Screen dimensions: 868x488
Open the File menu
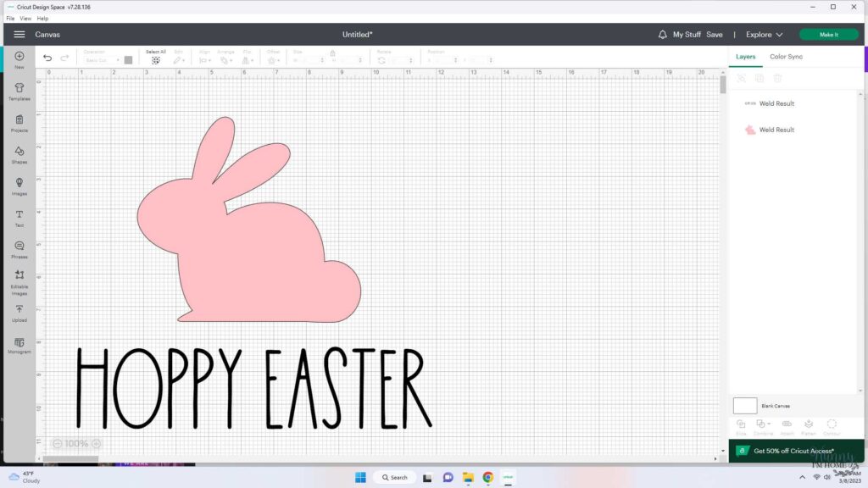10,19
